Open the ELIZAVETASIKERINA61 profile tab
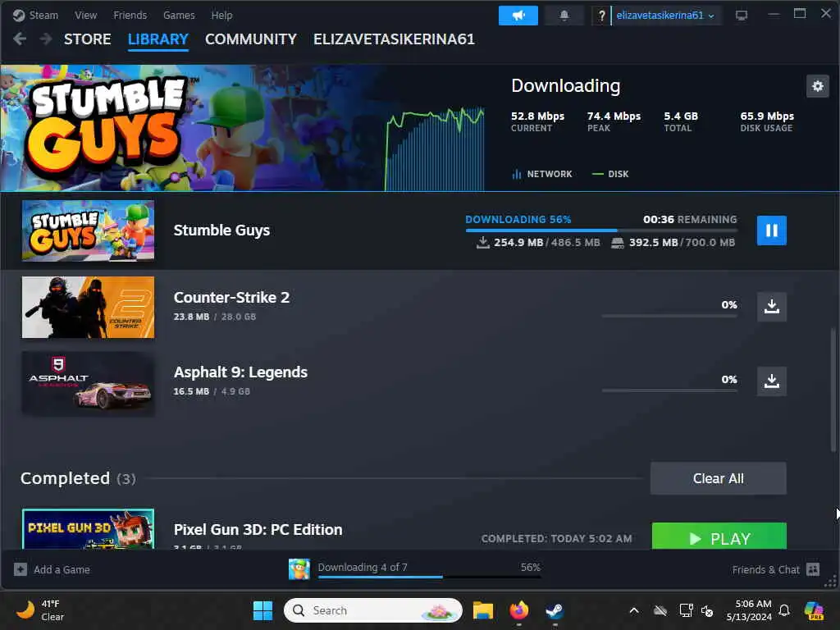The width and height of the screenshot is (840, 630). (x=394, y=39)
